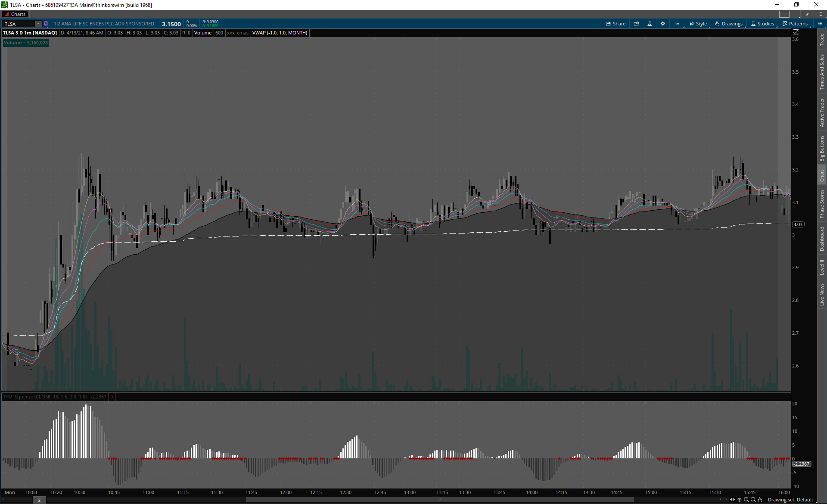This screenshot has height=504, width=827.
Task: Click the chart settings gear icon
Action: point(663,24)
